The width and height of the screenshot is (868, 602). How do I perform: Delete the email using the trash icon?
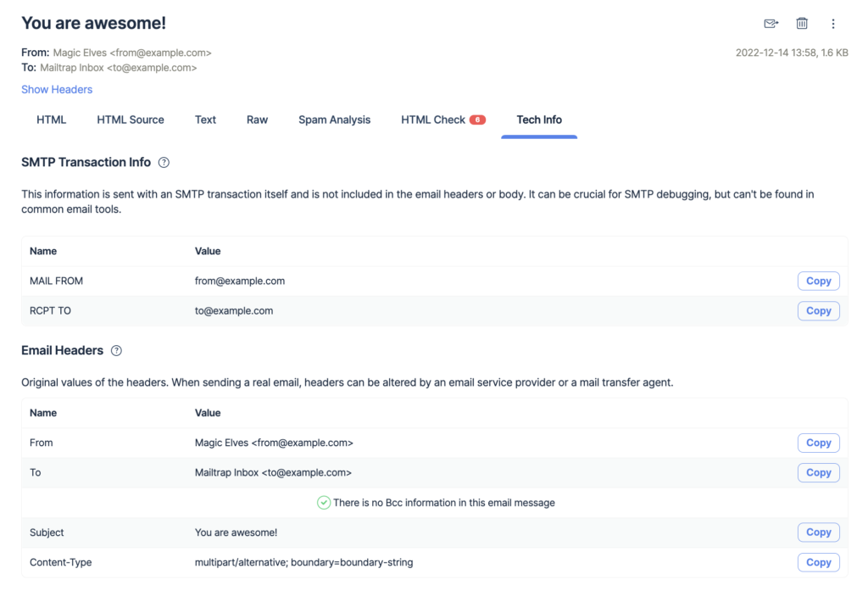point(802,23)
